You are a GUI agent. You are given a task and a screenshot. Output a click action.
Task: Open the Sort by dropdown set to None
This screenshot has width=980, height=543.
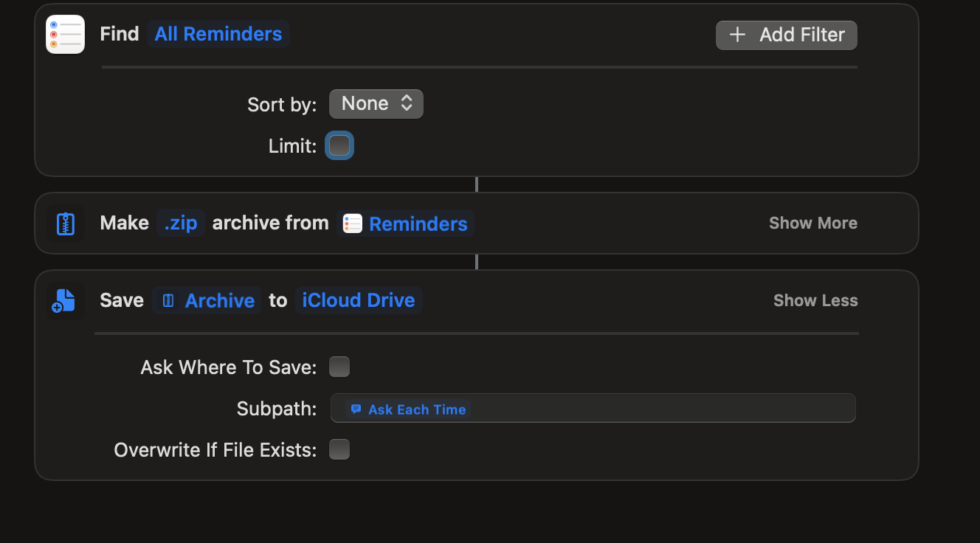pos(376,103)
